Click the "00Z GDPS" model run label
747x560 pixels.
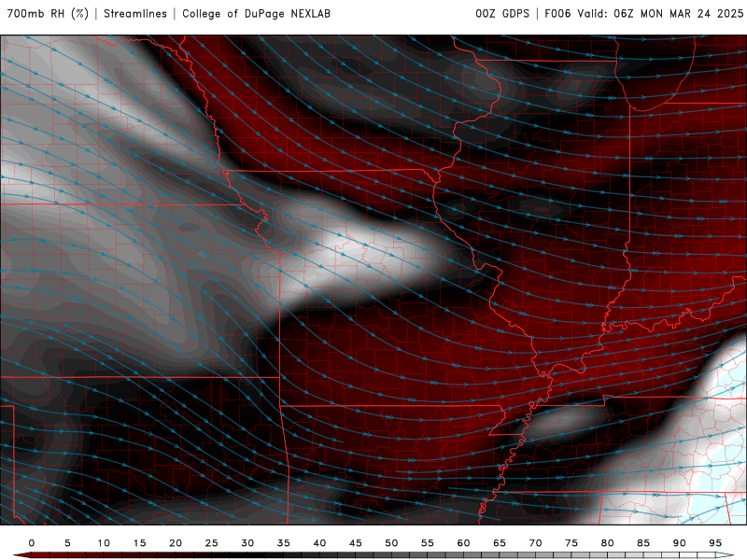502,13
